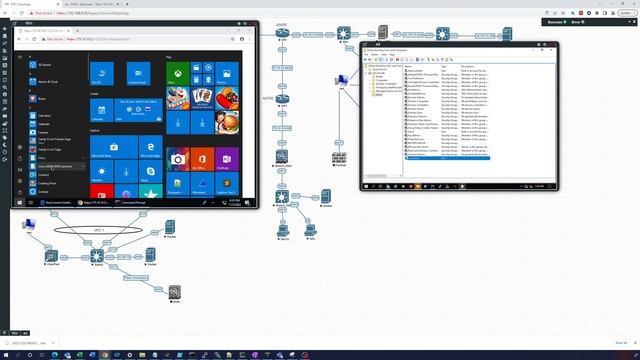Open the Skype tile

click(151, 171)
